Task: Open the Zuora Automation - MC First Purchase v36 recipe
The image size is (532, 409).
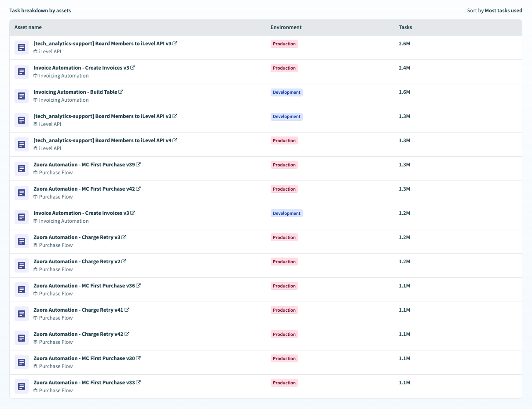Action: click(84, 286)
